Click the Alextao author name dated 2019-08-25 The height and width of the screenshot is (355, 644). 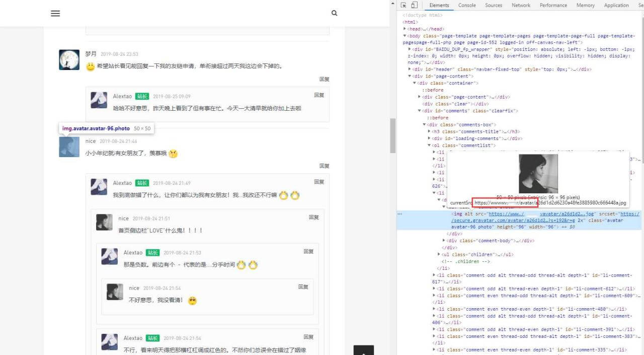pyautogui.click(x=122, y=96)
